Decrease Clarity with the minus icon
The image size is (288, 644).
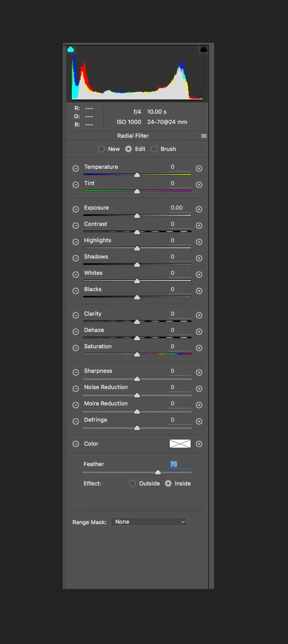tap(75, 315)
